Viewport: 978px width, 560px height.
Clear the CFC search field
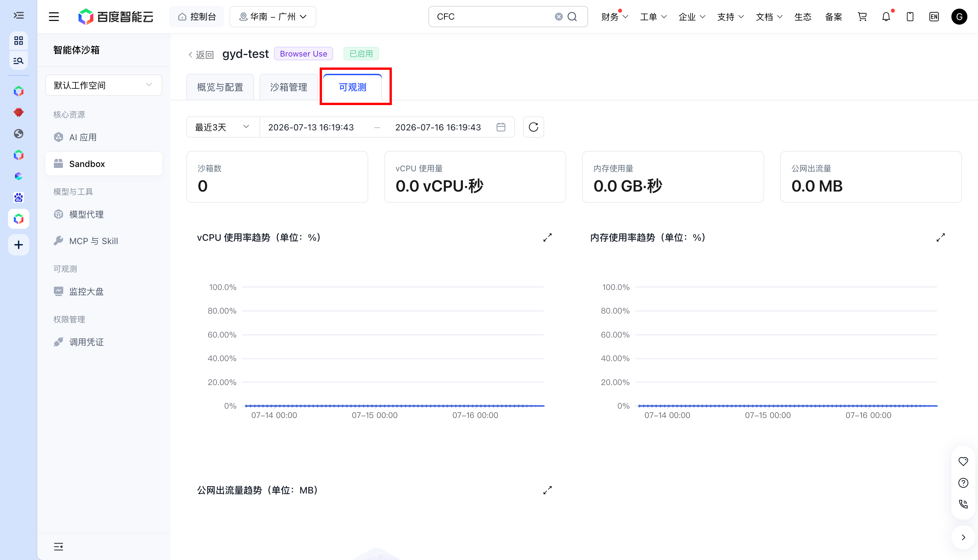(x=559, y=17)
